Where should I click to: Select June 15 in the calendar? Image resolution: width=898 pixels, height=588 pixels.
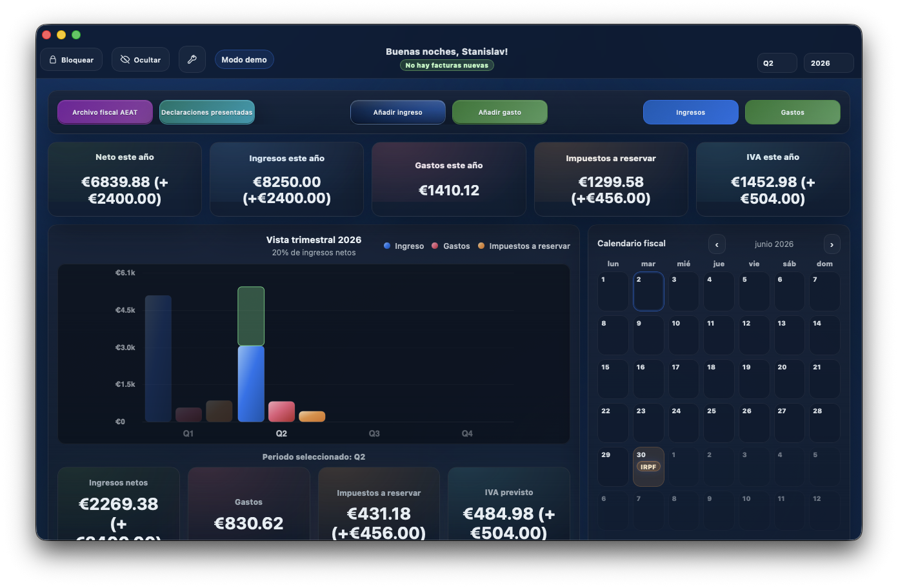[x=613, y=379]
